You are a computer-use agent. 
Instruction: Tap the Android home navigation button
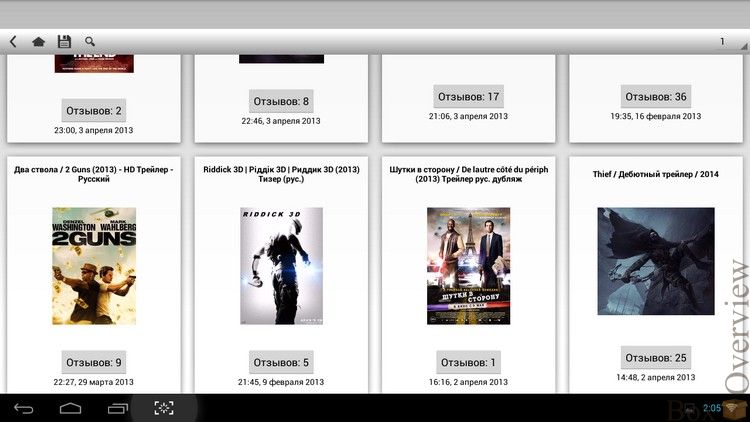[x=70, y=408]
